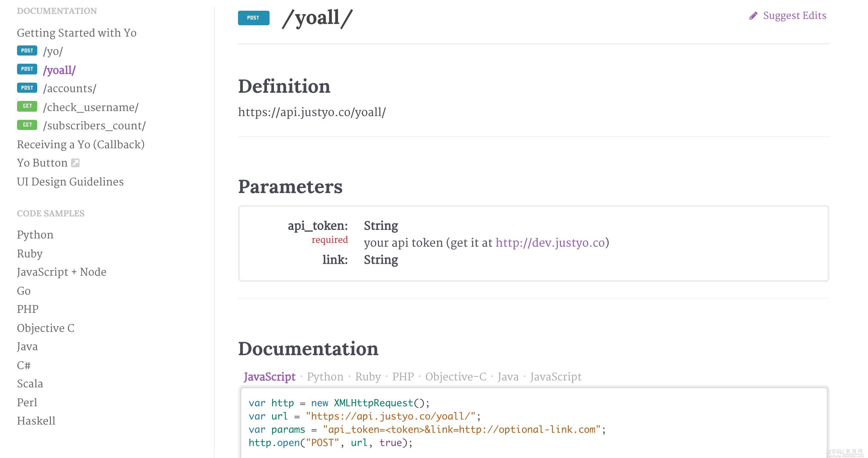This screenshot has width=868, height=458.
Task: Click the Definition heading
Action: [x=284, y=86]
